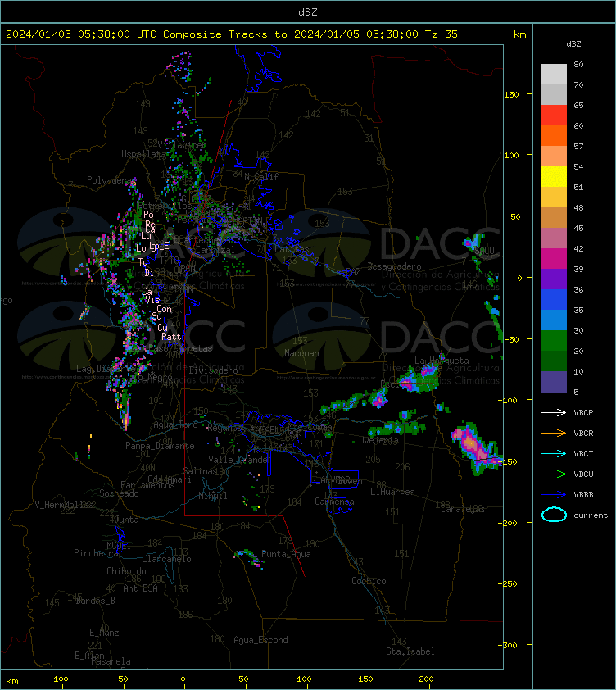The width and height of the screenshot is (616, 690).
Task: Select the light blue swatch between 35 and 30
Action: tap(554, 320)
